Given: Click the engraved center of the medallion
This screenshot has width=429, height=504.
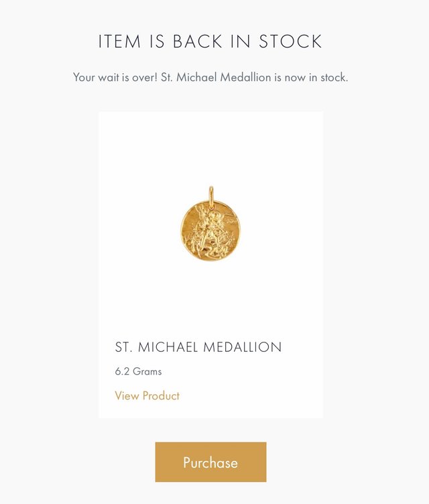Looking at the screenshot, I should (x=209, y=231).
